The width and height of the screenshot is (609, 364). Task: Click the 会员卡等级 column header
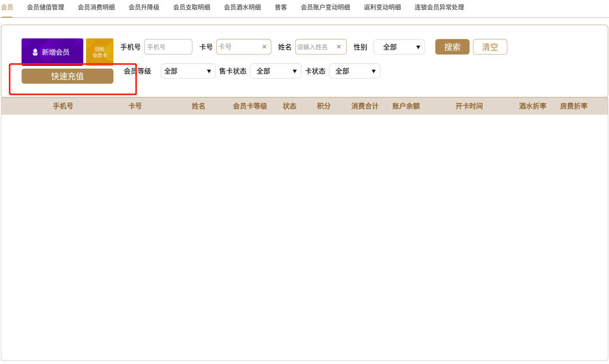[x=250, y=106]
